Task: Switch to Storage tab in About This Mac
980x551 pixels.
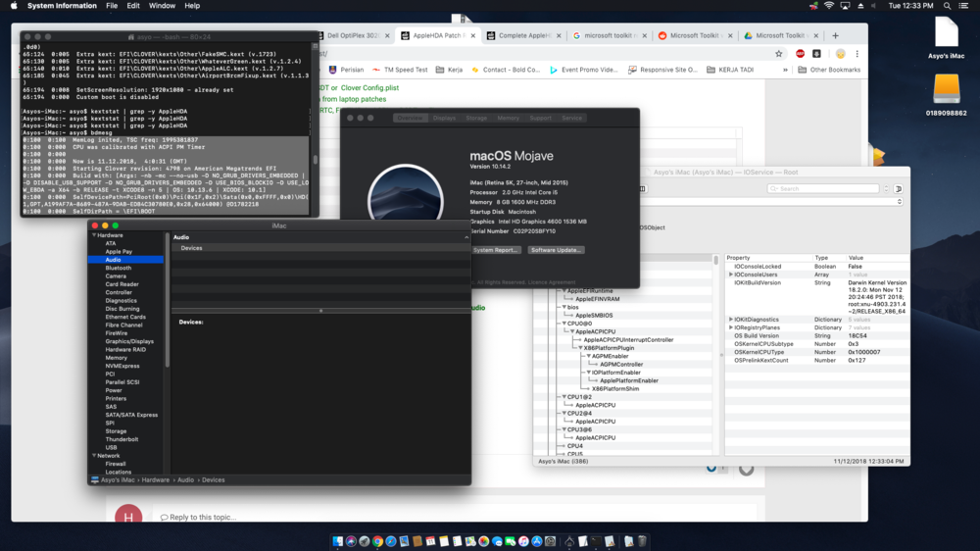Action: click(x=476, y=118)
